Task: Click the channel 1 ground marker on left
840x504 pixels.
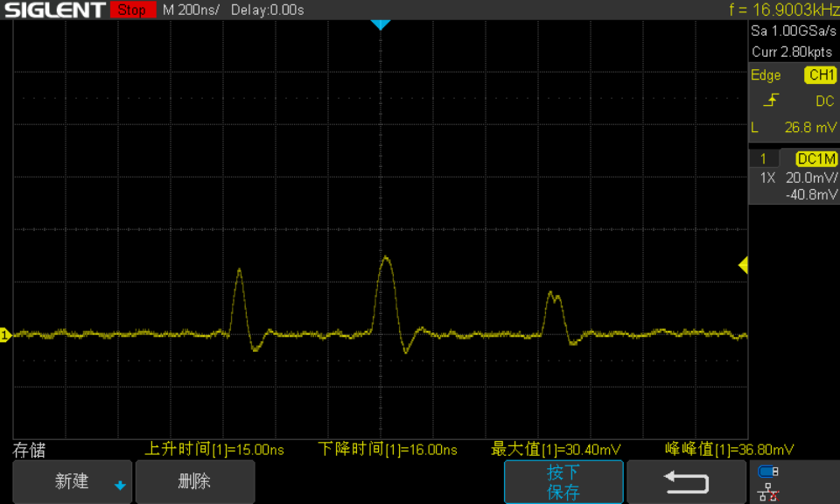Action: click(5, 335)
